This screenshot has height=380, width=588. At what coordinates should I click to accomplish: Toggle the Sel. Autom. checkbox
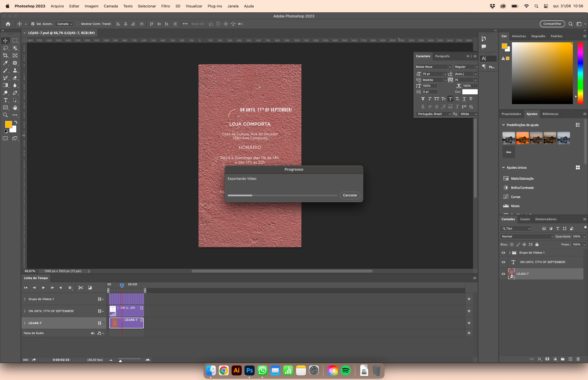[33, 24]
